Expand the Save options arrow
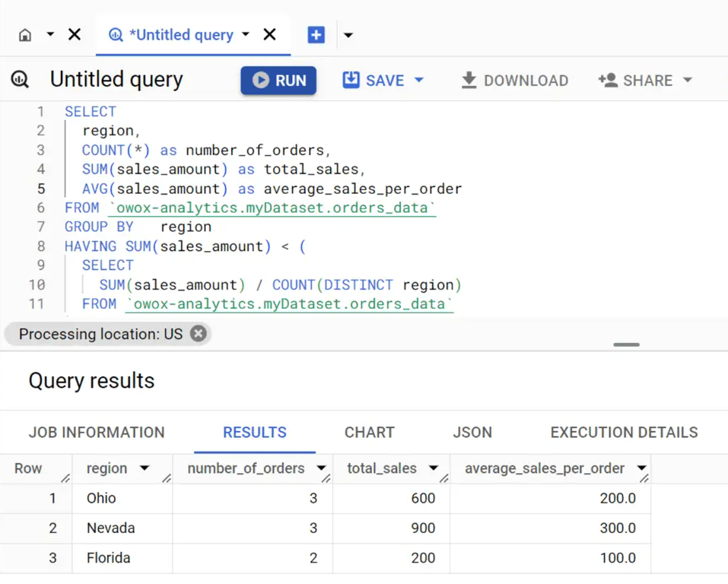 (x=419, y=80)
